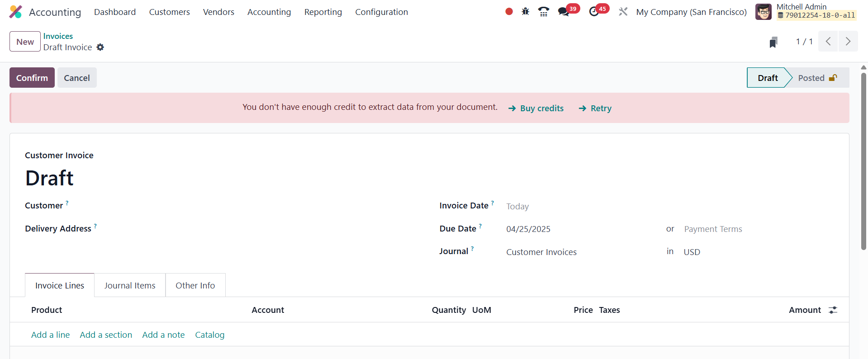Click the Price column header
Screen dimensions: 868x359
click(x=583, y=310)
